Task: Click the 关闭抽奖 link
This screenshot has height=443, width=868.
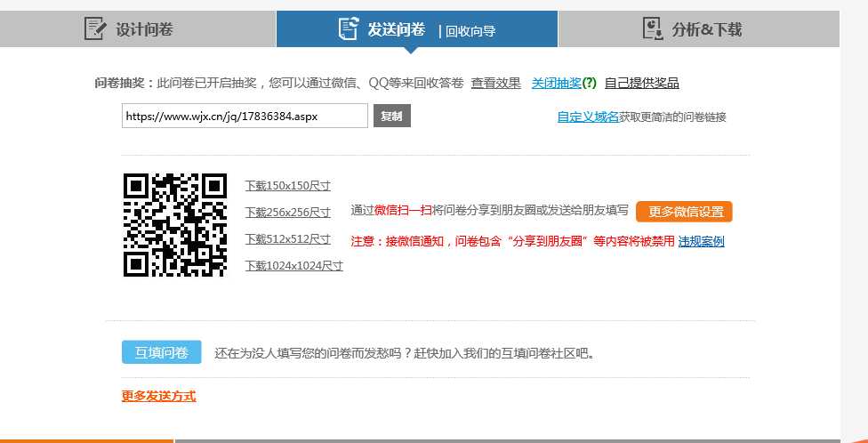Action: point(557,83)
